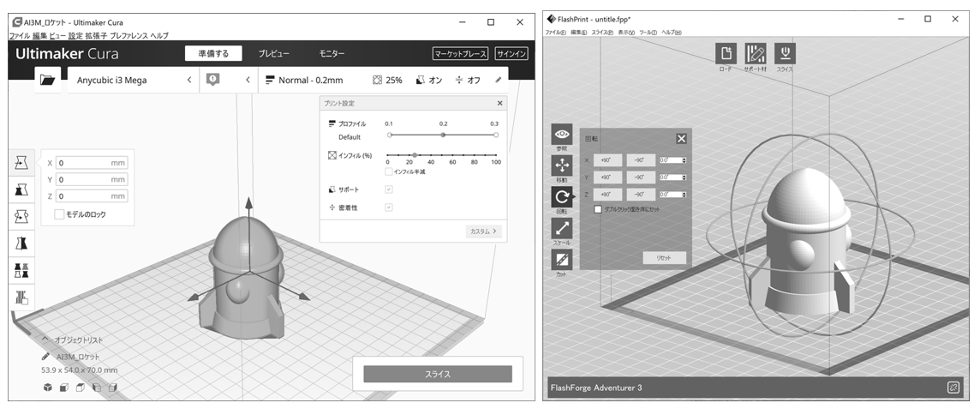Click Cura left side view cube icon
Viewport: 980px width, 415px height.
tap(96, 388)
